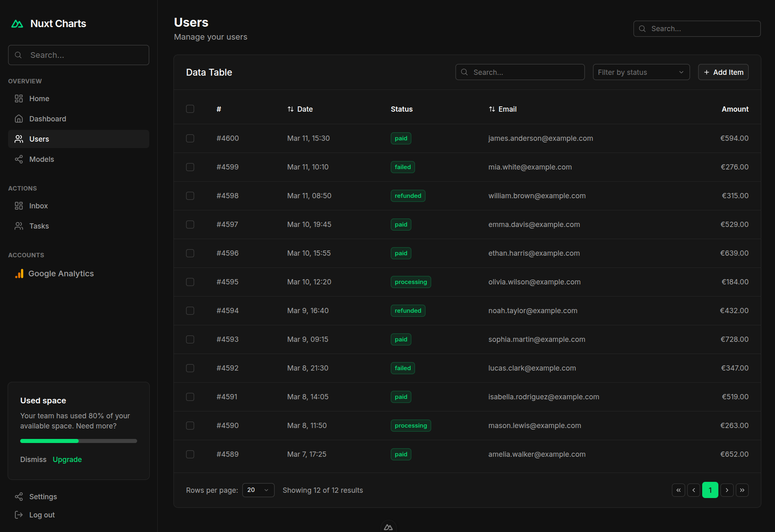Select the row #4600 checkbox
The height and width of the screenshot is (532, 775).
click(x=190, y=138)
